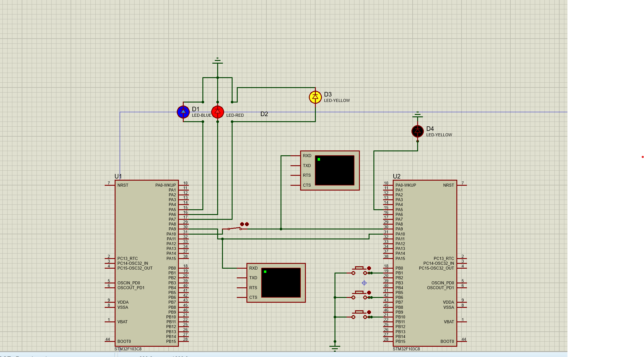Viewport: 644px width, 357px height.
Task: Select the dark LED D4
Action: [x=417, y=131]
